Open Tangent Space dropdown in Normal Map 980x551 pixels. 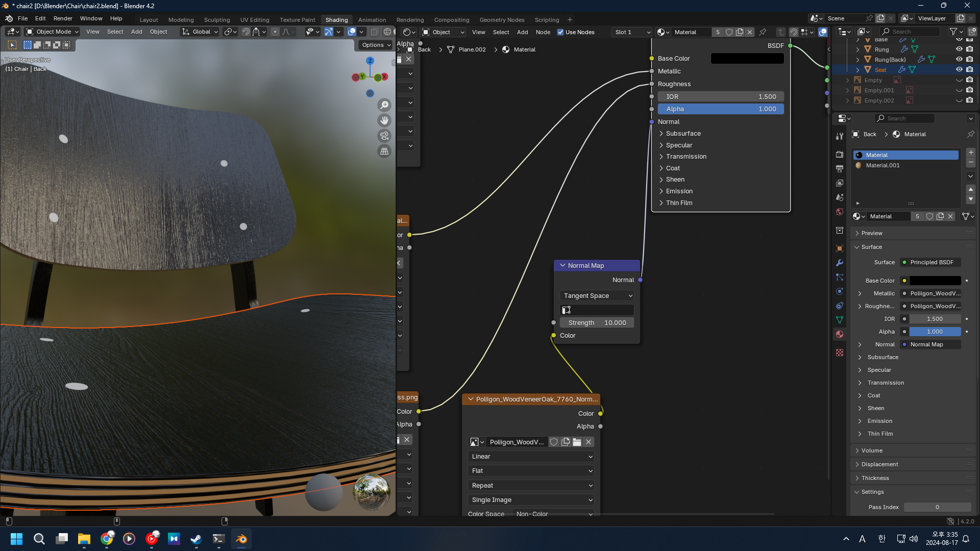tap(597, 296)
